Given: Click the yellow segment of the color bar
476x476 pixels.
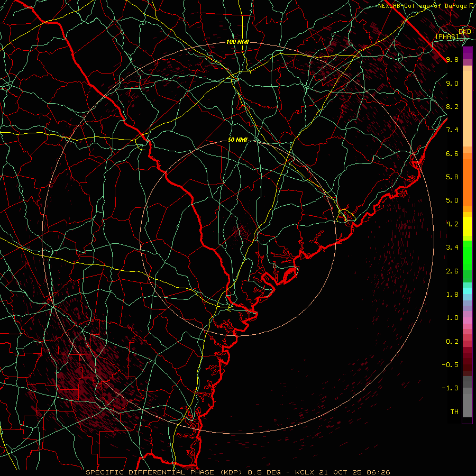Looking at the screenshot, I should pyautogui.click(x=467, y=226).
